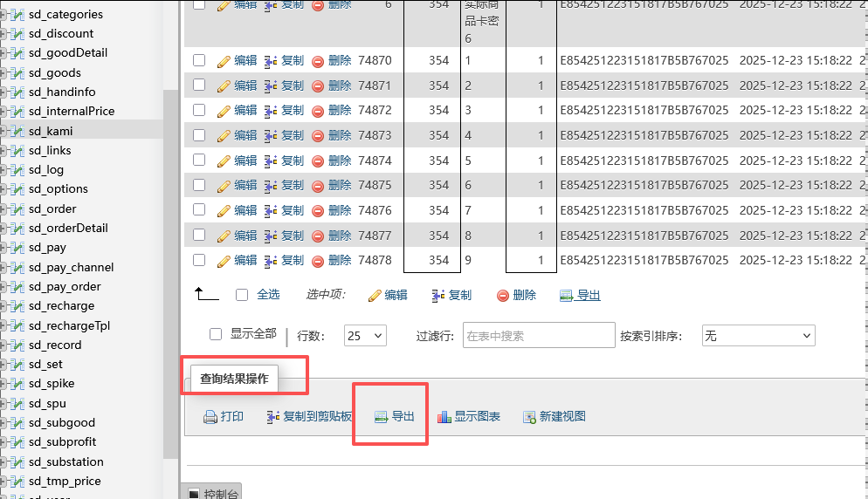The width and height of the screenshot is (868, 499).
Task: Click the edit pencil icon for row 74870
Action: coord(224,61)
